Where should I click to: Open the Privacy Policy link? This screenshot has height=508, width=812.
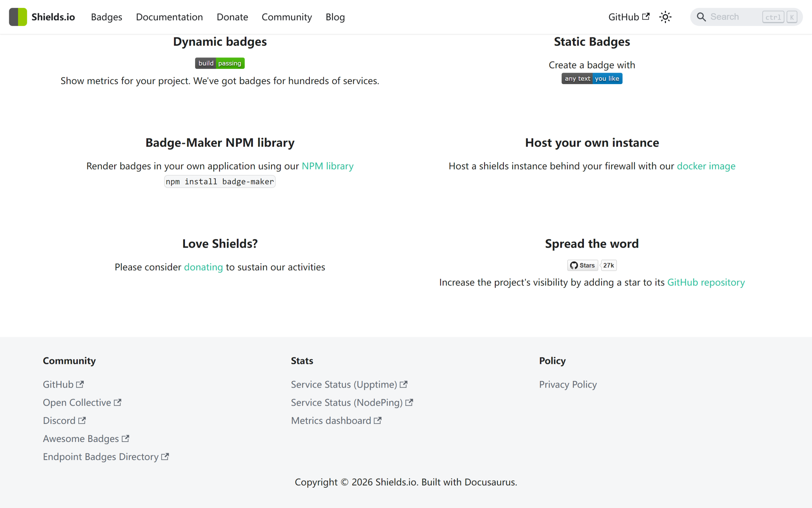(568, 384)
